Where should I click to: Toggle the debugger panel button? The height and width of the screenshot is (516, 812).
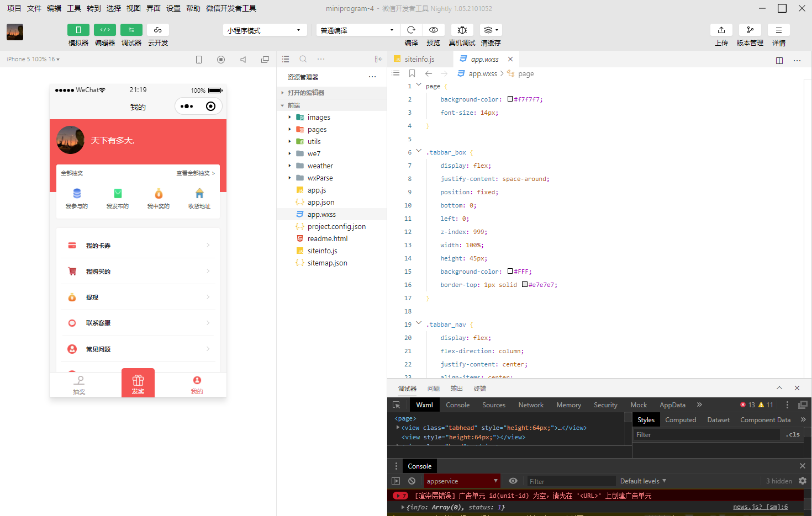[131, 30]
